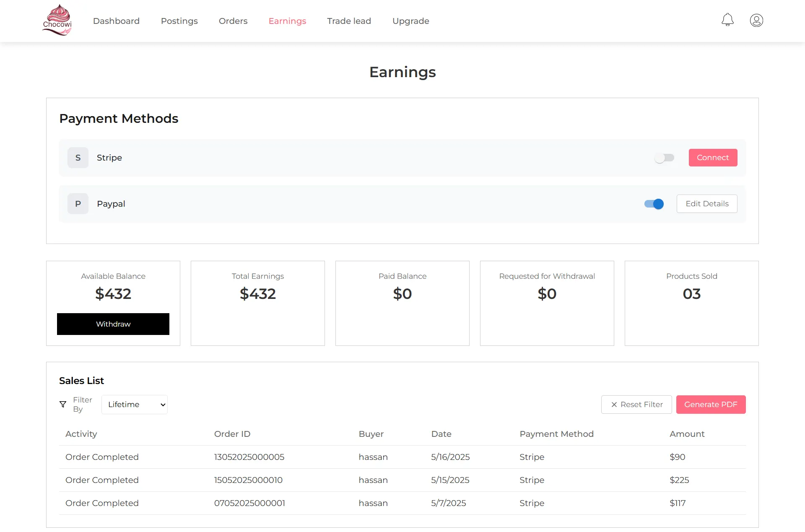Click the Generate PDF button
The height and width of the screenshot is (532, 805).
(x=711, y=405)
